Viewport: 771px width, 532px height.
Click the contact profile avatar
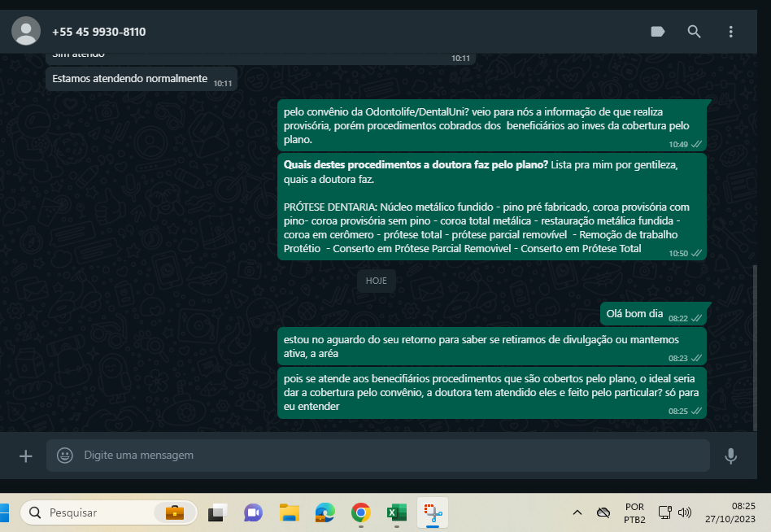tap(27, 31)
